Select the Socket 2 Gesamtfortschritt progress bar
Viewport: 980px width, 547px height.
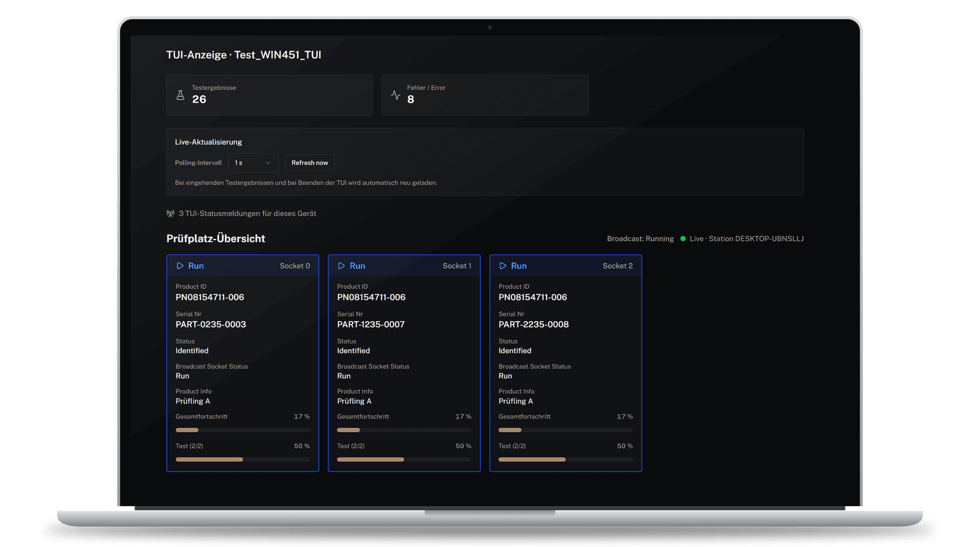(566, 430)
